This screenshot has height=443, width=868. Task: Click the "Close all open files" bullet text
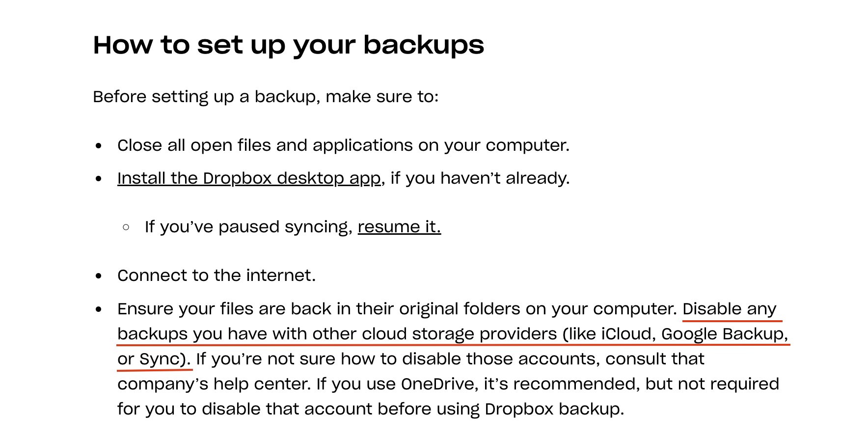[343, 145]
